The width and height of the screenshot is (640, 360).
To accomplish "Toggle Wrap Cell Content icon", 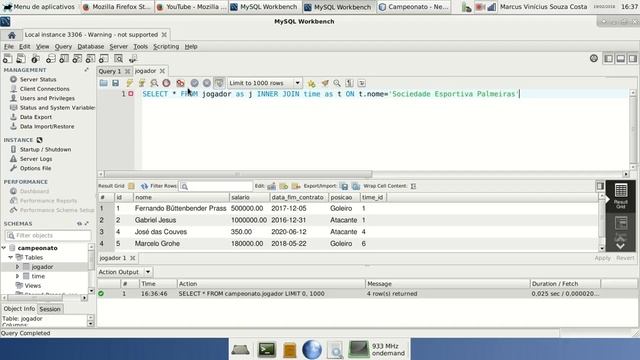I will 413,186.
